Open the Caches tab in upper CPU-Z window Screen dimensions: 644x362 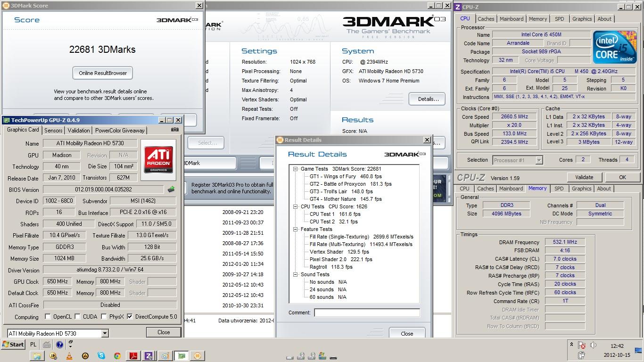486,19
